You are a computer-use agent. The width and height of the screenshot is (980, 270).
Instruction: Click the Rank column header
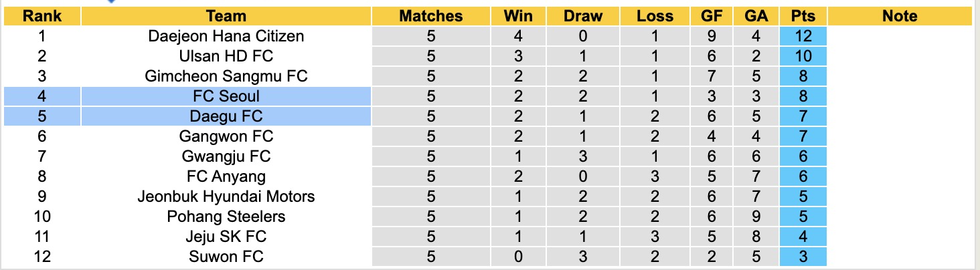point(42,16)
